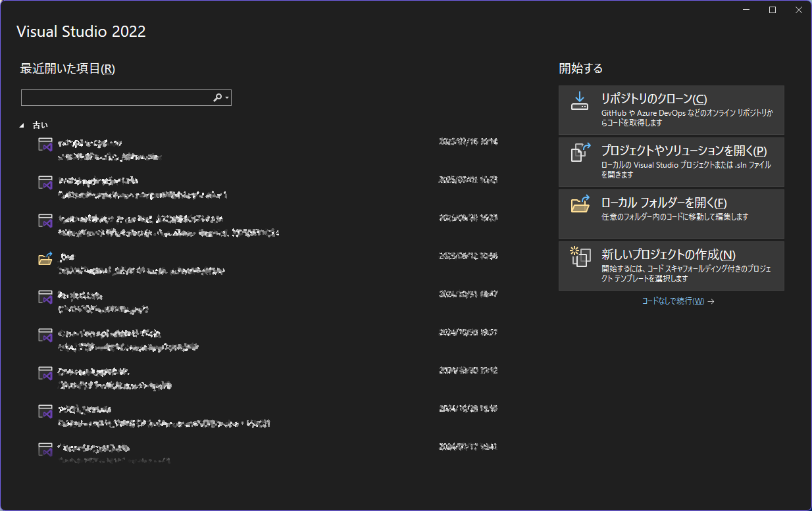The width and height of the screenshot is (812, 511).
Task: Click the new project creation icon
Action: 579,256
